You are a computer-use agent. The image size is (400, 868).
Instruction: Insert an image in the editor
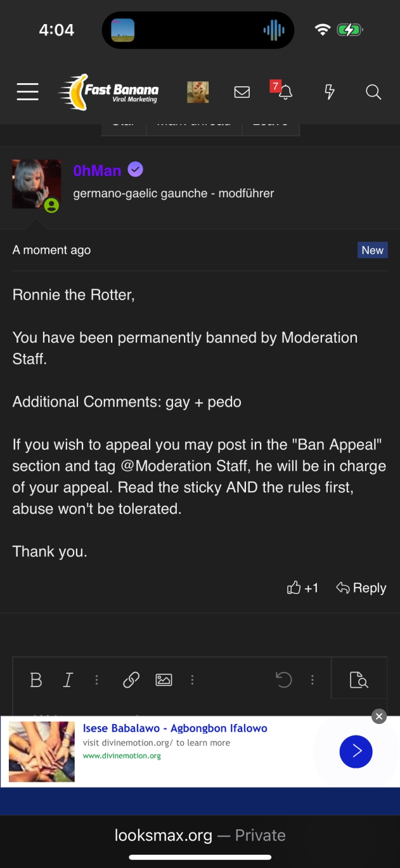click(x=164, y=680)
